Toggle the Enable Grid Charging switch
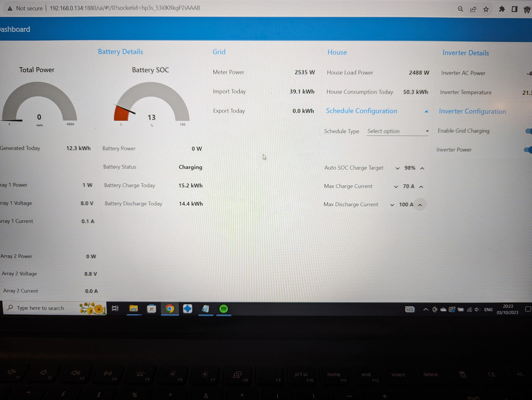 point(528,131)
